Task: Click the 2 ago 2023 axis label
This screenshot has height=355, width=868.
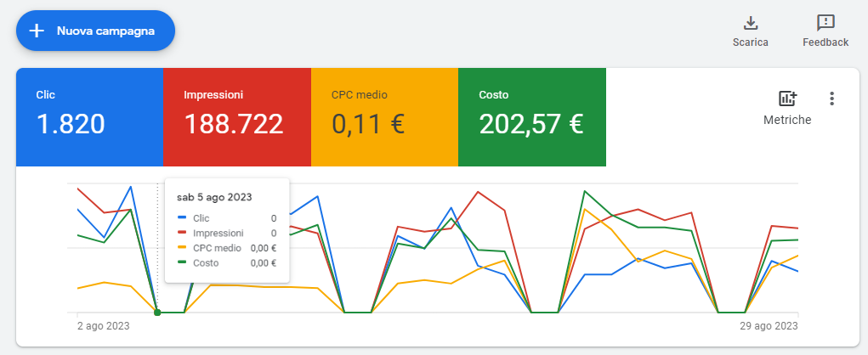Action: click(x=103, y=326)
